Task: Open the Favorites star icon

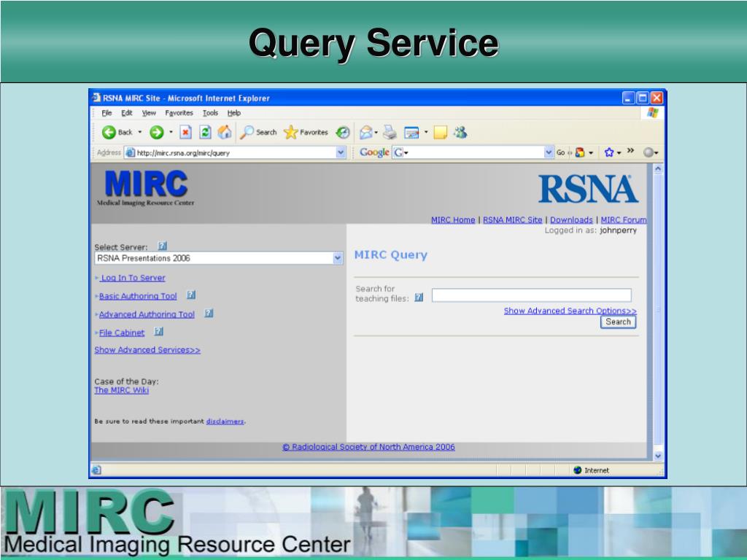Action: point(290,132)
